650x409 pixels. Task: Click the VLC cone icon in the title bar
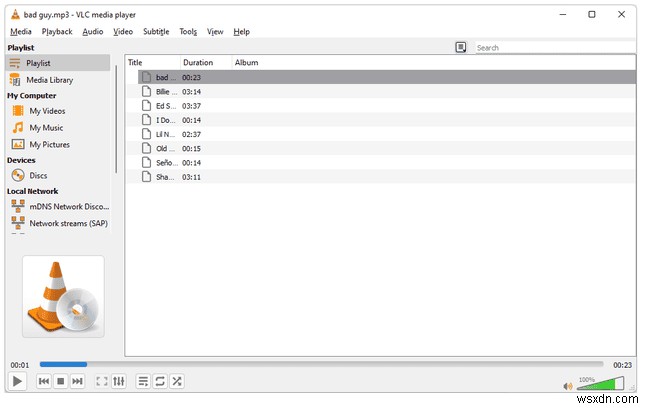[15, 15]
